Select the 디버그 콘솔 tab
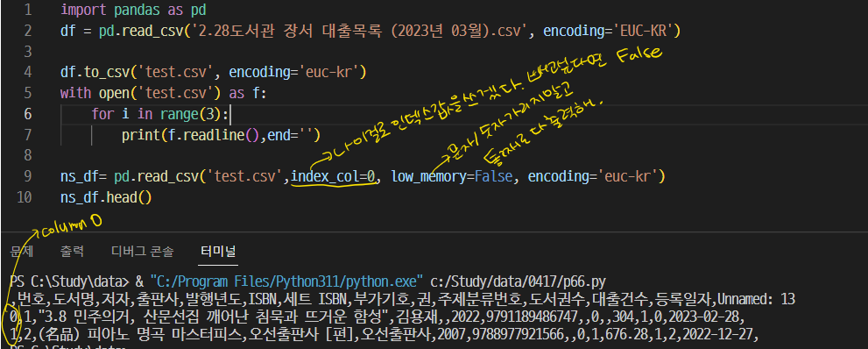The height and width of the screenshot is (349, 868). click(142, 252)
